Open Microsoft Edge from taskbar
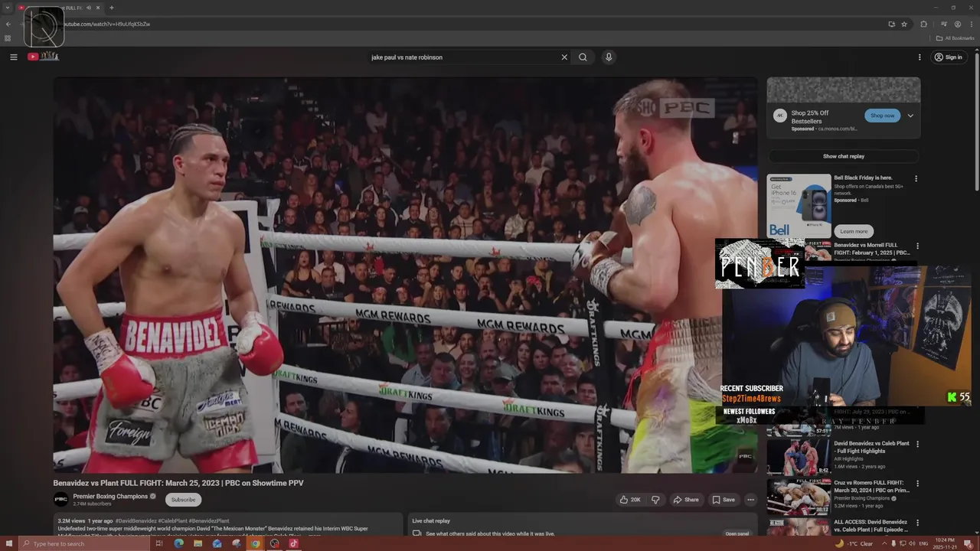Image resolution: width=980 pixels, height=551 pixels. pyautogui.click(x=179, y=543)
